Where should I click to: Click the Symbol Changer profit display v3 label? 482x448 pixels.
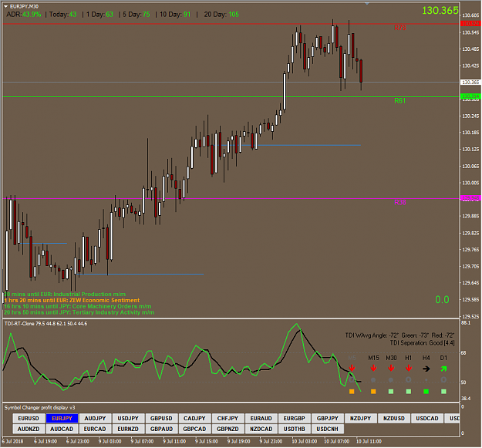click(39, 408)
